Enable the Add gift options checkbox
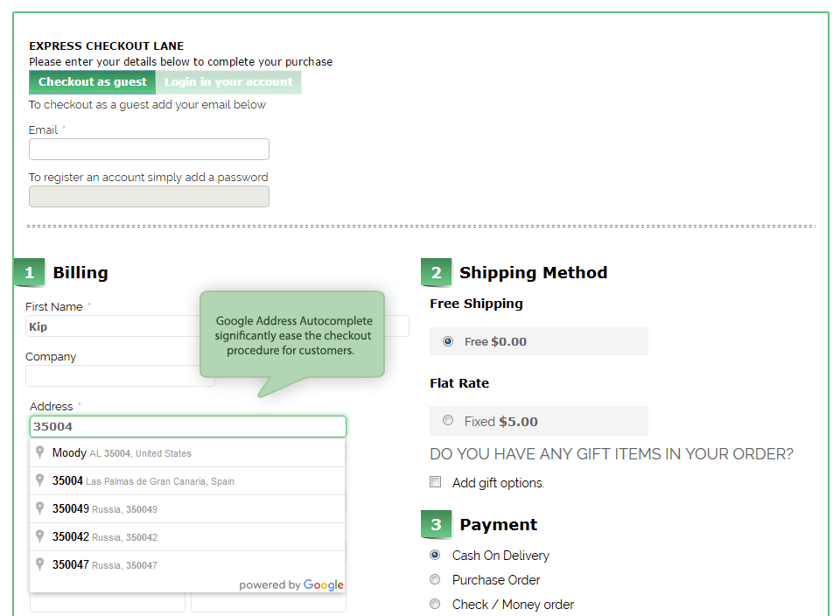Image resolution: width=840 pixels, height=616 pixels. pyautogui.click(x=435, y=482)
